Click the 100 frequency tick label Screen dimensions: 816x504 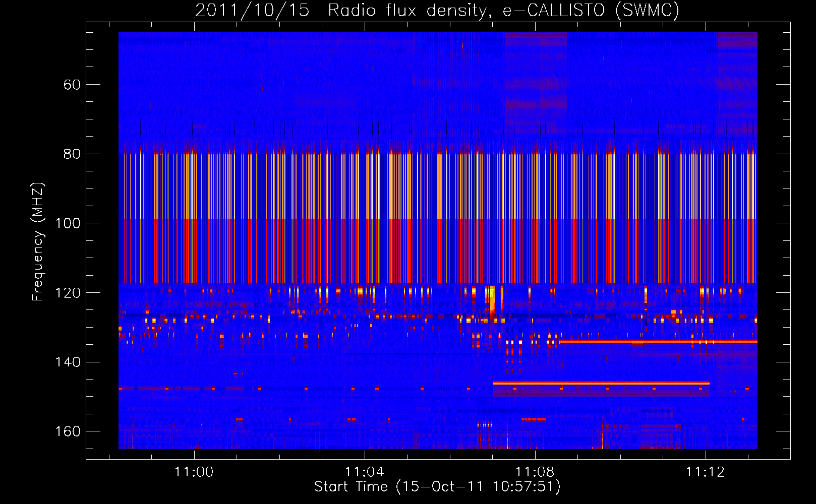pyautogui.click(x=68, y=223)
